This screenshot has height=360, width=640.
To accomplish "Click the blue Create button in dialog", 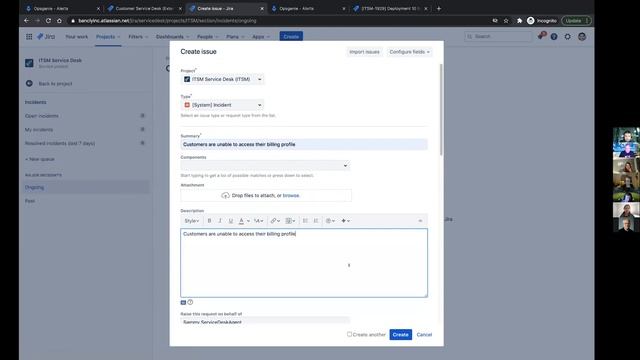I will pyautogui.click(x=400, y=335).
